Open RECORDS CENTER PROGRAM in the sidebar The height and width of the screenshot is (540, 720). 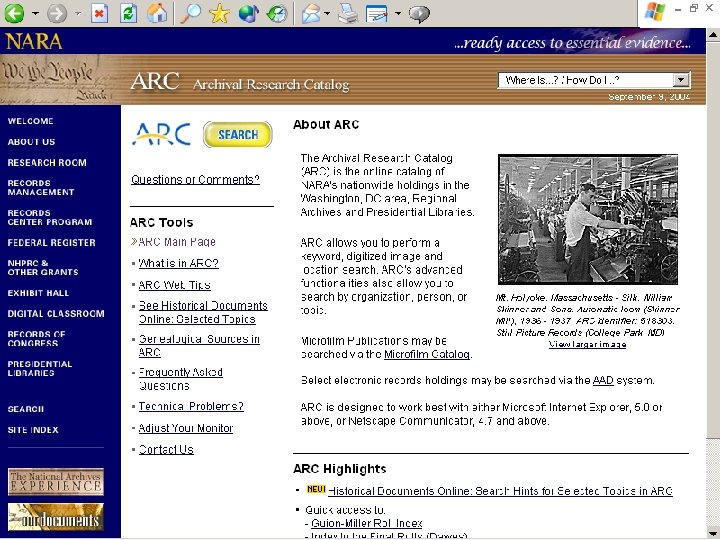coord(50,218)
